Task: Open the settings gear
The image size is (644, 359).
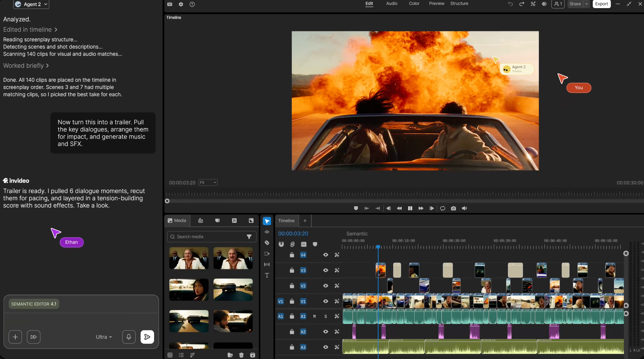Action: (181, 4)
